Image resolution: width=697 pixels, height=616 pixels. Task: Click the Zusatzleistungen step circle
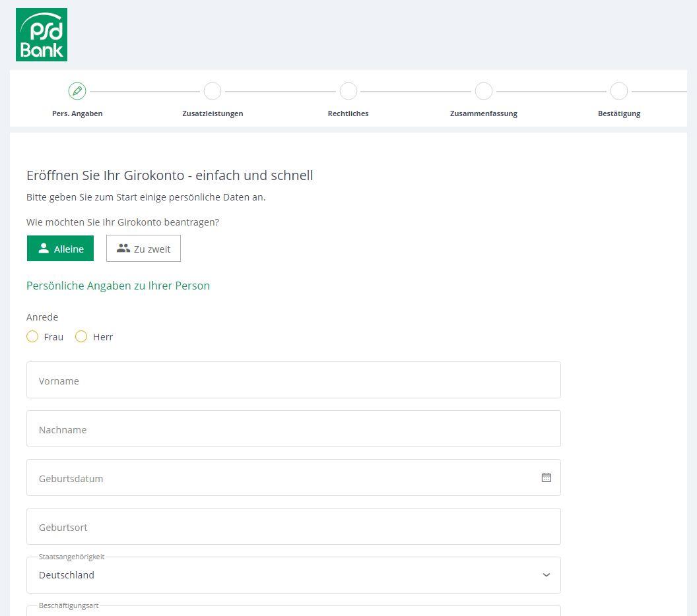(213, 91)
